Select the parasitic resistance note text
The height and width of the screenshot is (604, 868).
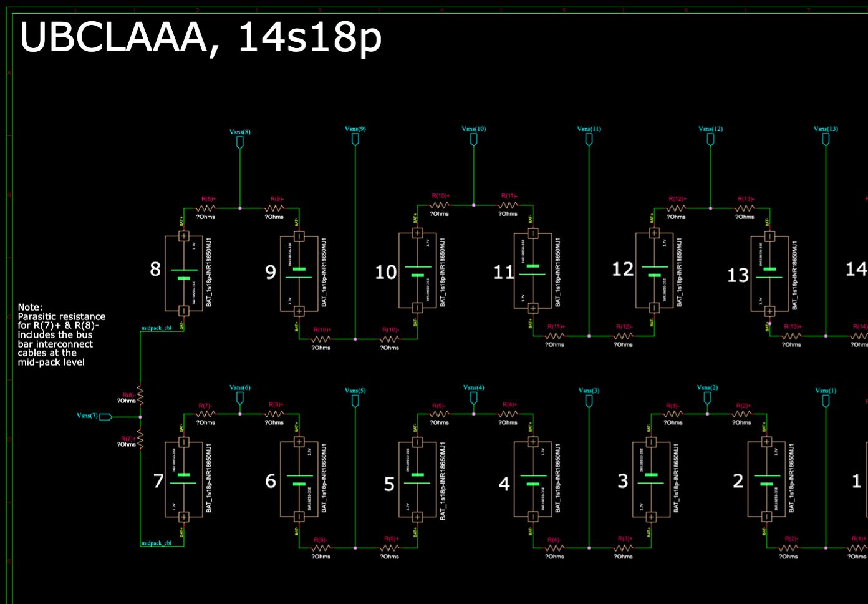click(x=61, y=334)
